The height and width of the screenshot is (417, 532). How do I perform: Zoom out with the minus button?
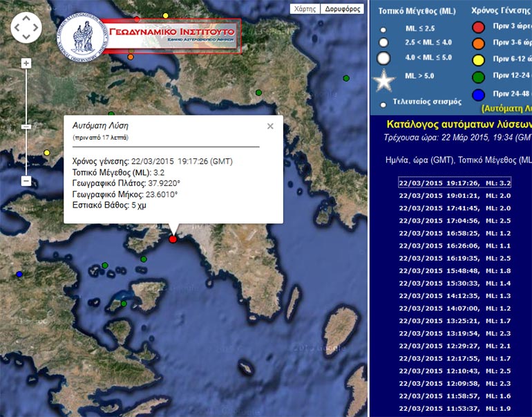click(x=26, y=181)
